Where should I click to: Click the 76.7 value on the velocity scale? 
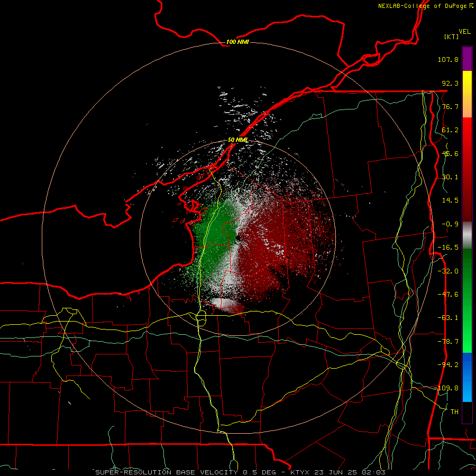click(x=450, y=106)
